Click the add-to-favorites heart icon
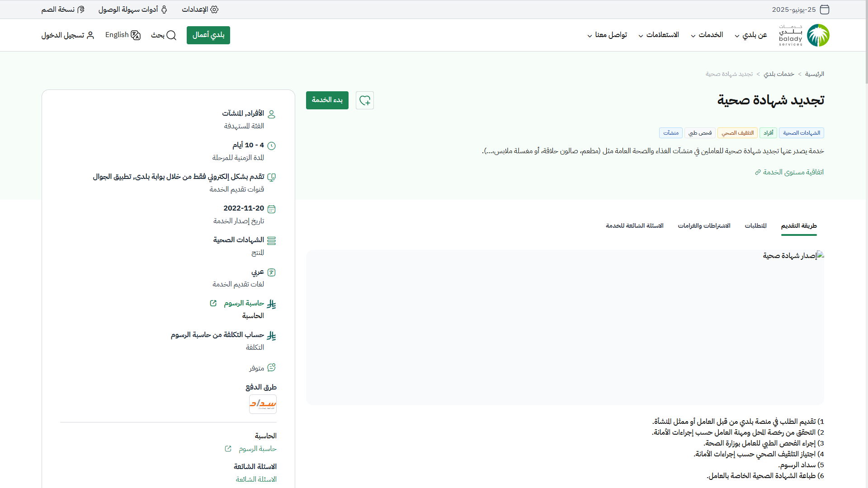The image size is (868, 488). pos(364,100)
